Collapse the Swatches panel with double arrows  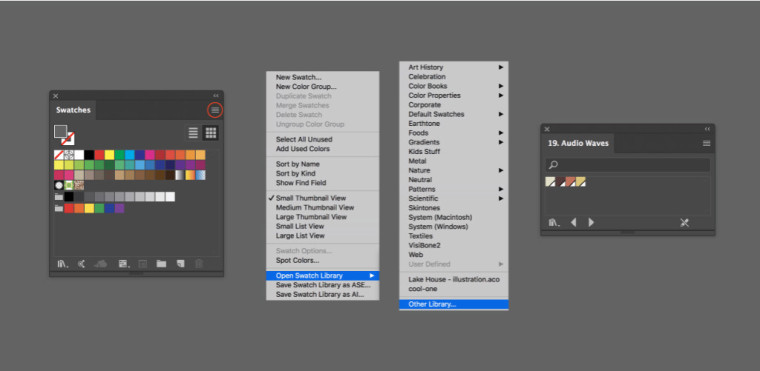point(216,96)
